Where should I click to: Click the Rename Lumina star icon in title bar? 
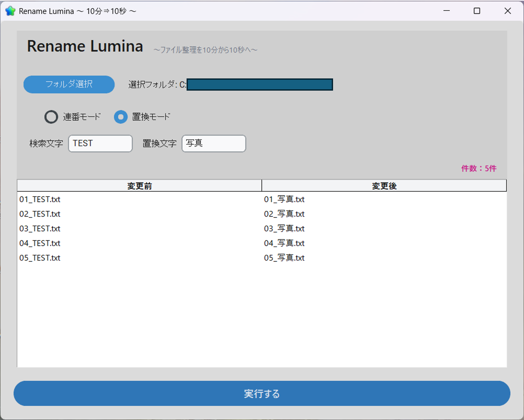10,11
